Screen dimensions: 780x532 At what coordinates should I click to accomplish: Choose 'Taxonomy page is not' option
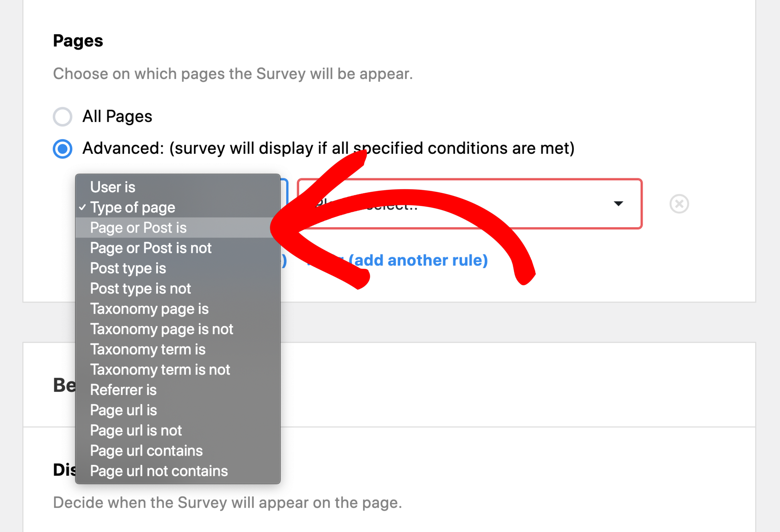pyautogui.click(x=178, y=329)
